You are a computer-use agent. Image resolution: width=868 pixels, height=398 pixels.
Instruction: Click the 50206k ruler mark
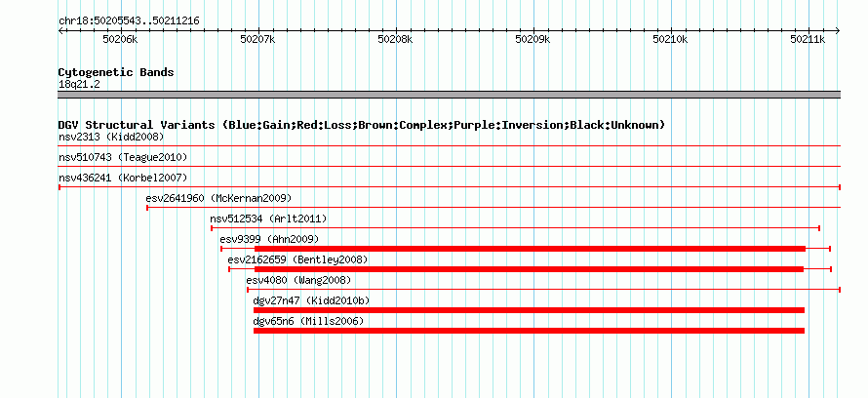coord(121,39)
